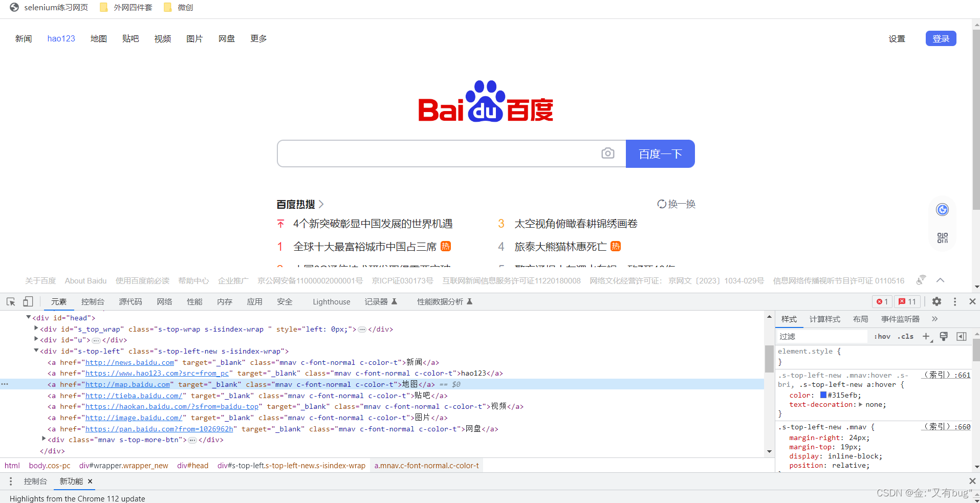The image size is (980, 503).
Task: Collapse the div id="head" node
Action: pyautogui.click(x=29, y=318)
